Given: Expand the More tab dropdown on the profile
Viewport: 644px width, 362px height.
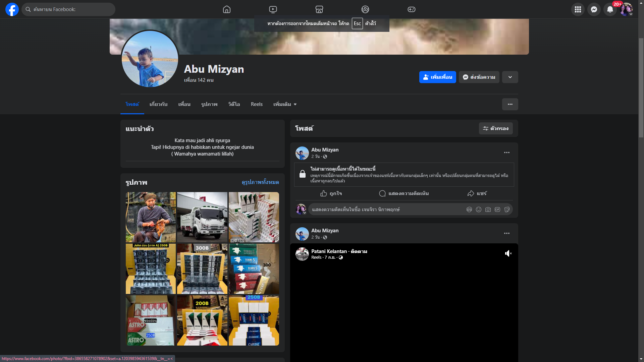Looking at the screenshot, I should 285,104.
